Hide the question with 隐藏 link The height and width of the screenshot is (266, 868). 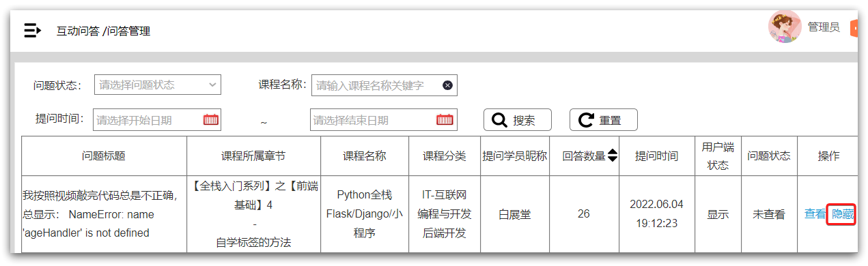point(842,214)
